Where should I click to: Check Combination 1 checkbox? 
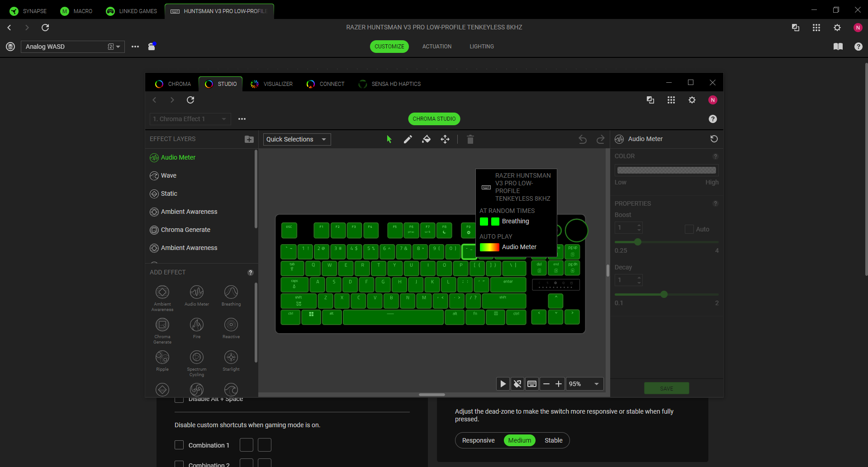pyautogui.click(x=179, y=445)
